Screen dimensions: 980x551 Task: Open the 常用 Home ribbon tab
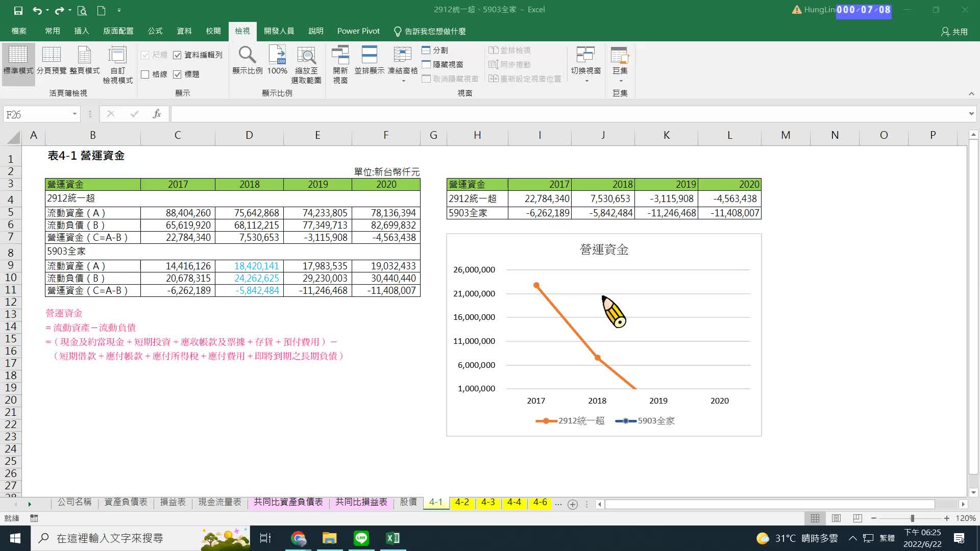coord(53,31)
